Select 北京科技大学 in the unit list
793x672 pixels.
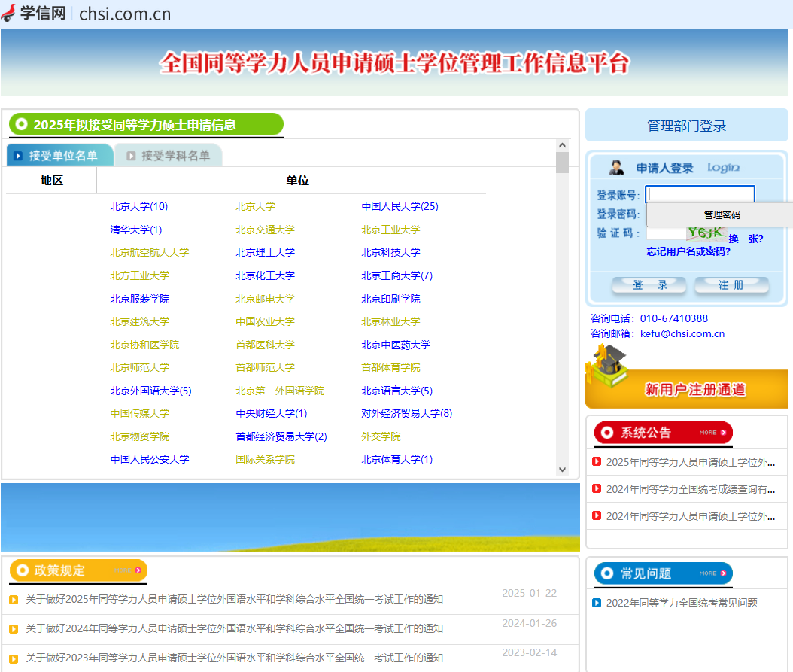pos(390,253)
